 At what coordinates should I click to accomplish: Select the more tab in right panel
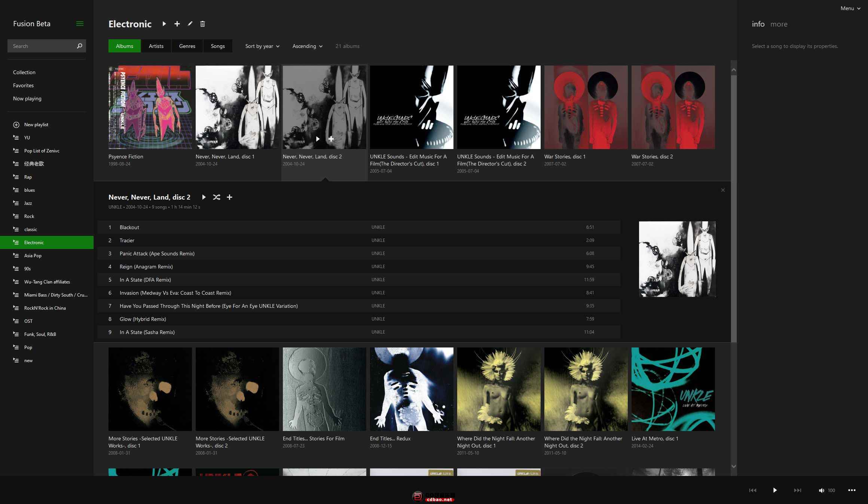pos(779,24)
